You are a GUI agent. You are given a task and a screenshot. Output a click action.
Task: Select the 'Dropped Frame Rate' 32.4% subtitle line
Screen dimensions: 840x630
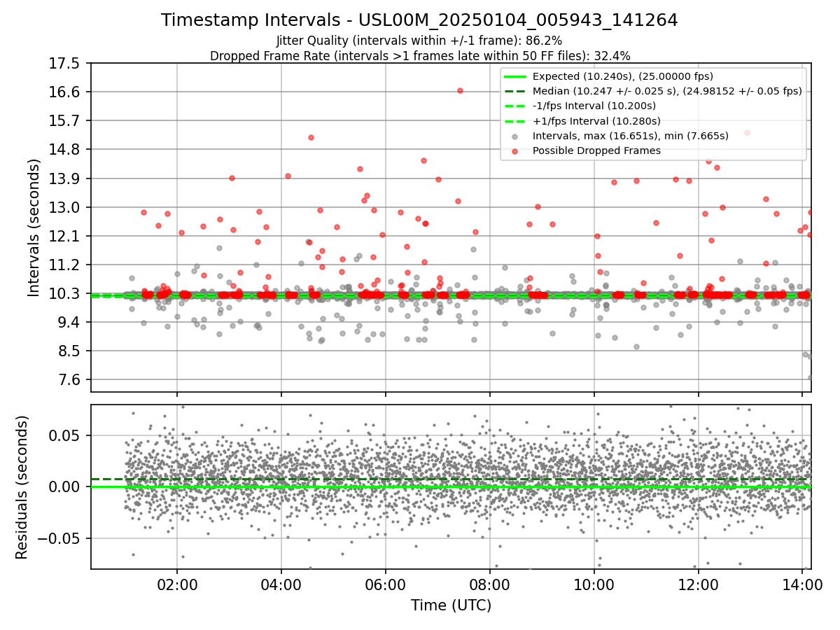(420, 55)
